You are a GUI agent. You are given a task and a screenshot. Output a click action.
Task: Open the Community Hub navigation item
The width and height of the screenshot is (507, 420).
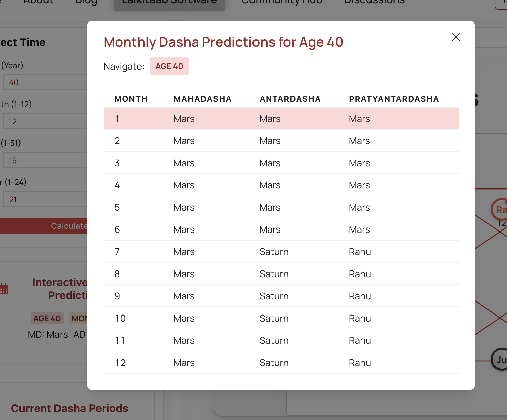(282, 2)
